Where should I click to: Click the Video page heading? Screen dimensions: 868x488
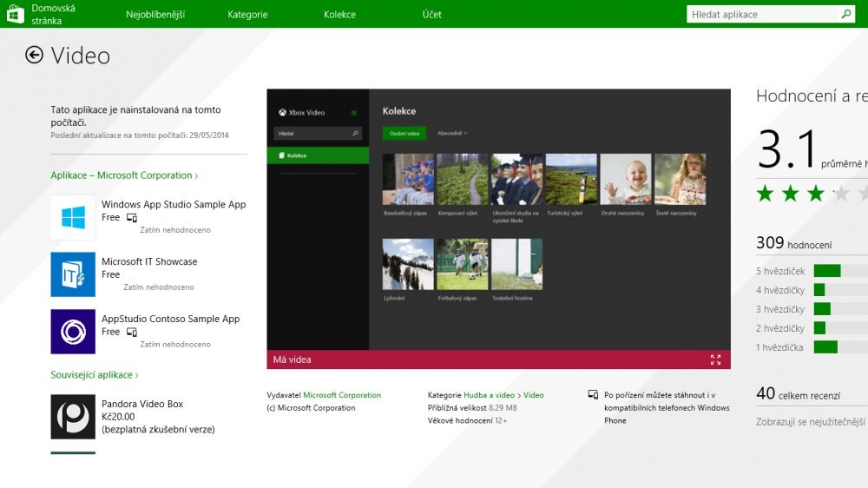pyautogui.click(x=80, y=56)
